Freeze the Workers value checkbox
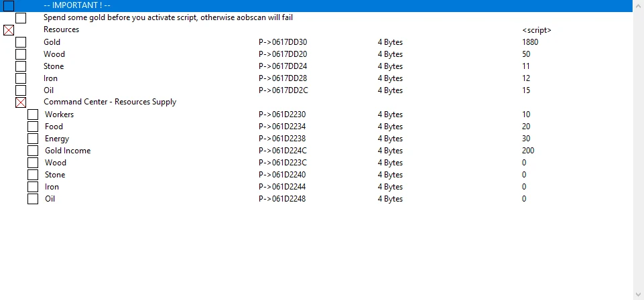The width and height of the screenshot is (644, 300). coord(33,115)
